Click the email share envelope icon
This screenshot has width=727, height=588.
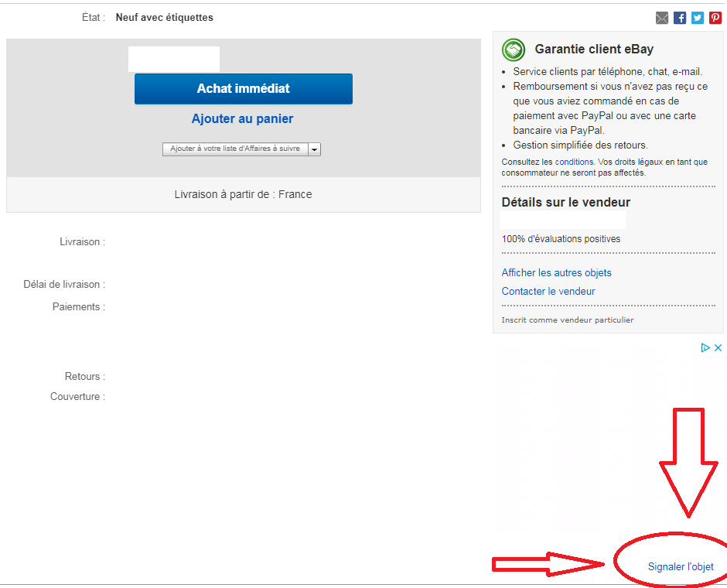coord(662,18)
